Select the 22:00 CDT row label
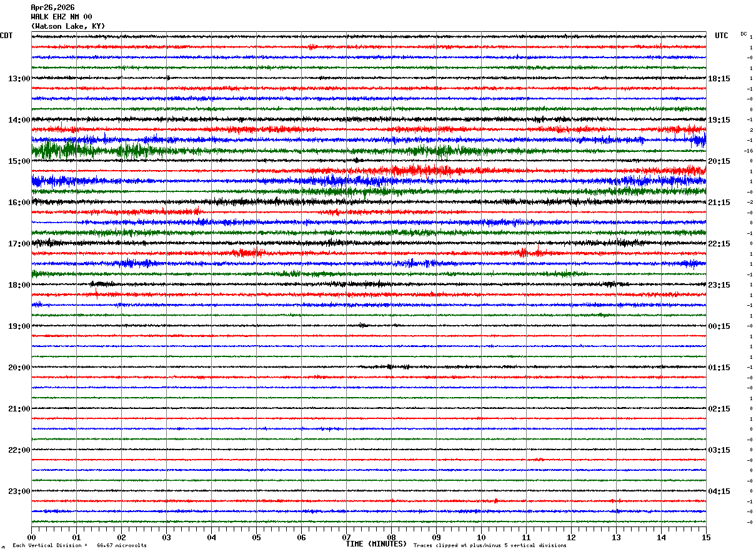Viewport: 756px width, 554px height. coord(19,450)
